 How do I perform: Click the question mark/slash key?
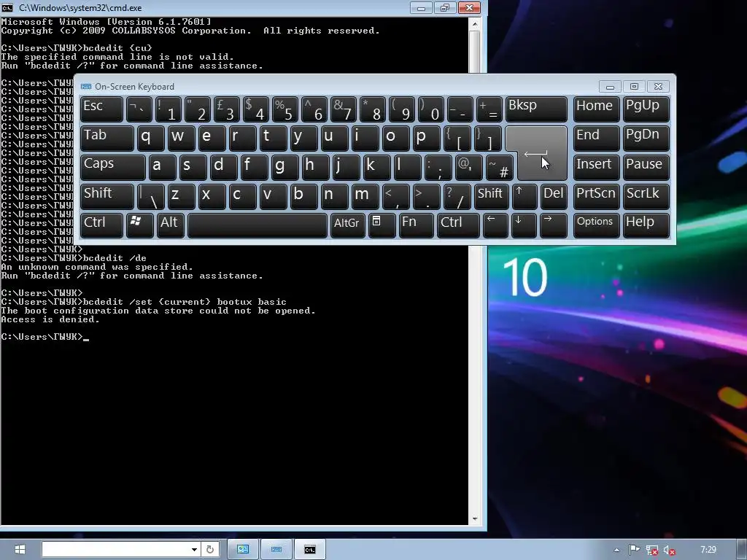[457, 197]
